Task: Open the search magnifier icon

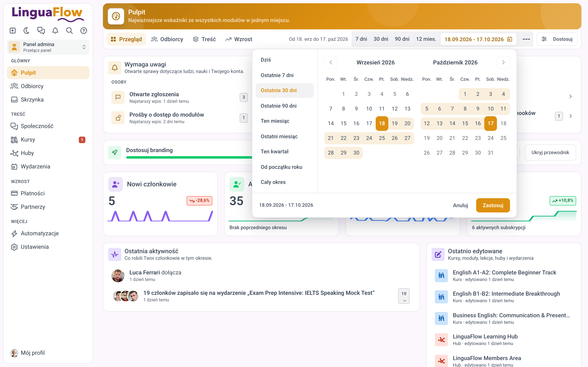Action: click(69, 31)
